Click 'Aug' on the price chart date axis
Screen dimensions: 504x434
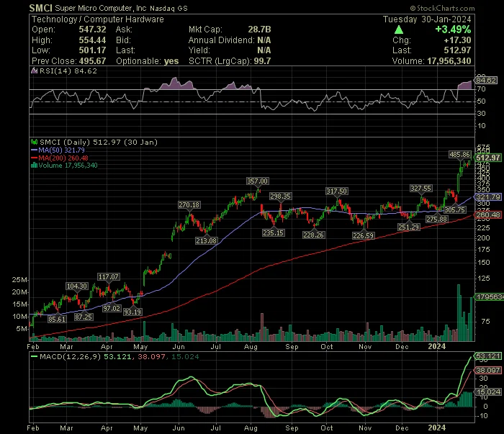251,347
